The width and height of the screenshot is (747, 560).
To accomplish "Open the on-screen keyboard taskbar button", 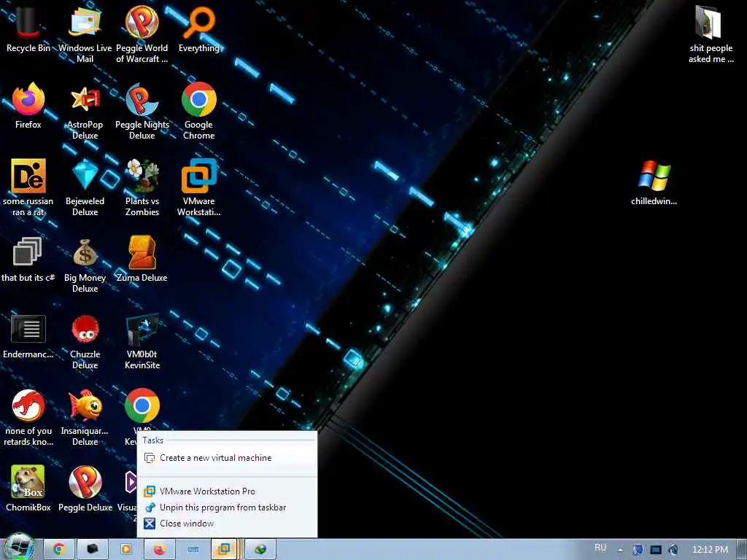I will click(193, 550).
